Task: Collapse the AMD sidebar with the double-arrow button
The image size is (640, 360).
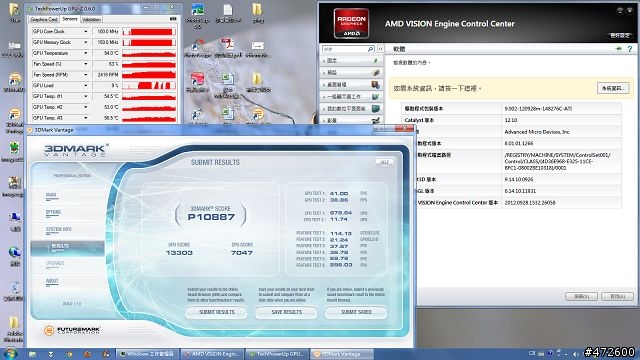Action: point(380,49)
